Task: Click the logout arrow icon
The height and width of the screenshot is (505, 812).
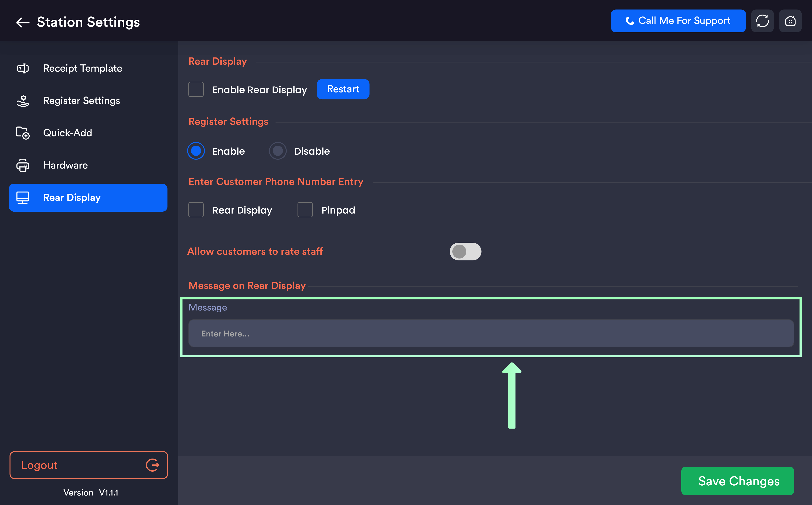Action: (152, 465)
